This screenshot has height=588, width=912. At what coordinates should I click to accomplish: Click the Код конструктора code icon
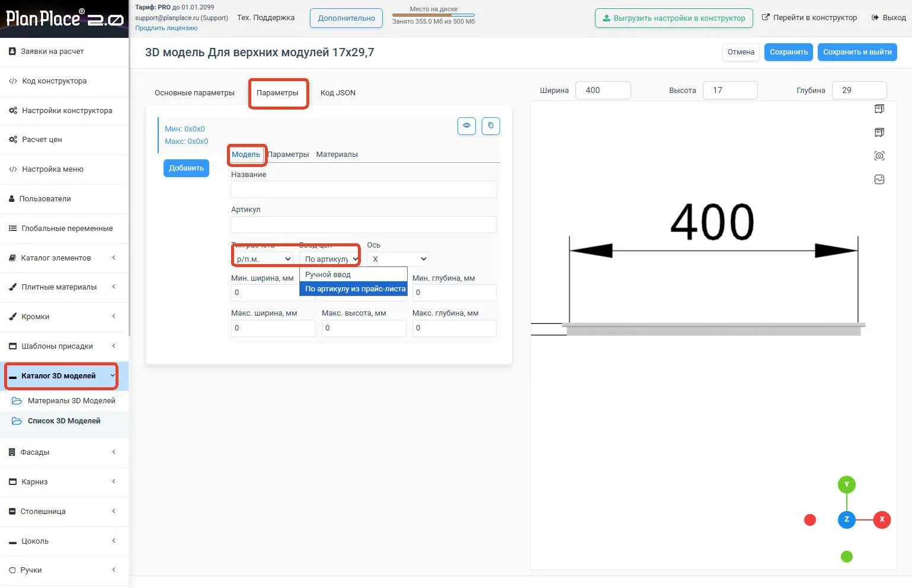pos(13,81)
